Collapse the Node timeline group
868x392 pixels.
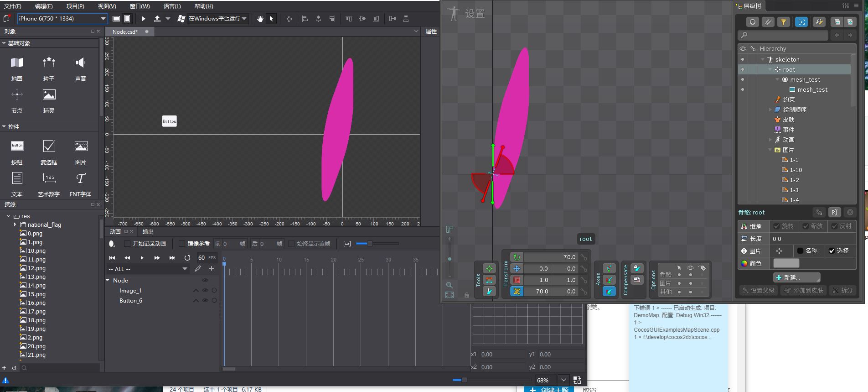point(108,281)
